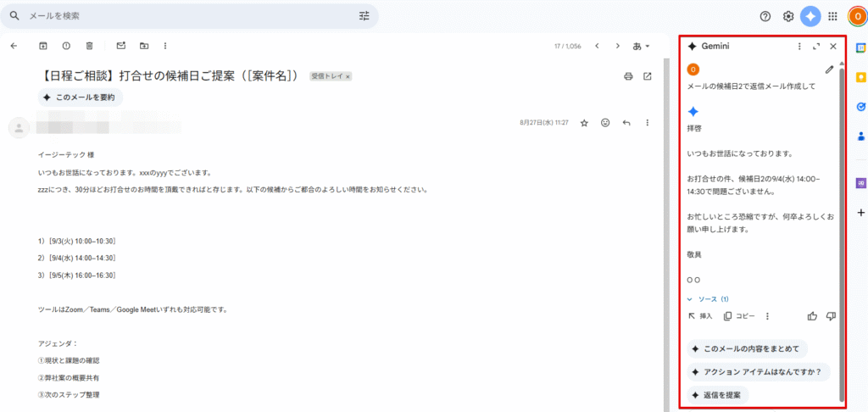
Task: Open more actions menu in email toolbar
Action: click(164, 46)
